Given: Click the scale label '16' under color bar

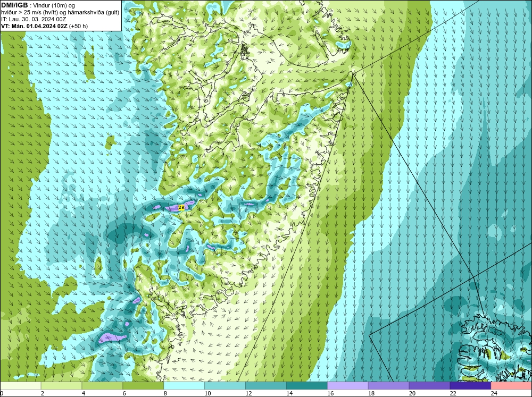Looking at the screenshot, I should click(330, 393).
